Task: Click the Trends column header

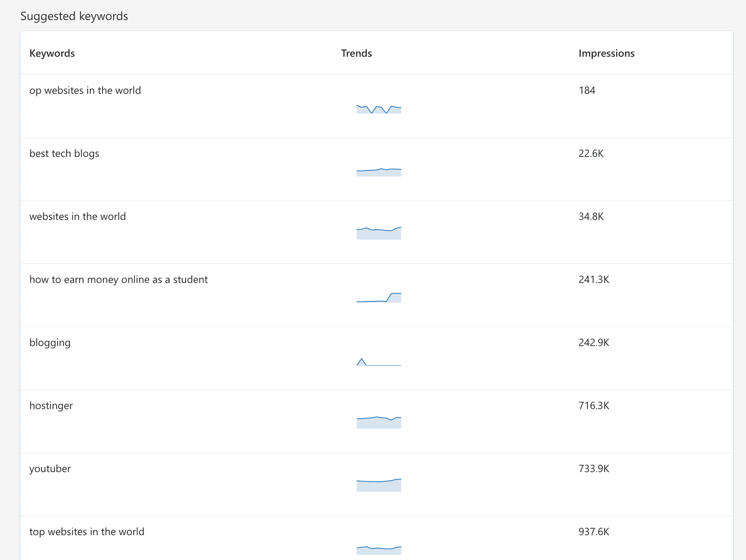Action: [356, 53]
